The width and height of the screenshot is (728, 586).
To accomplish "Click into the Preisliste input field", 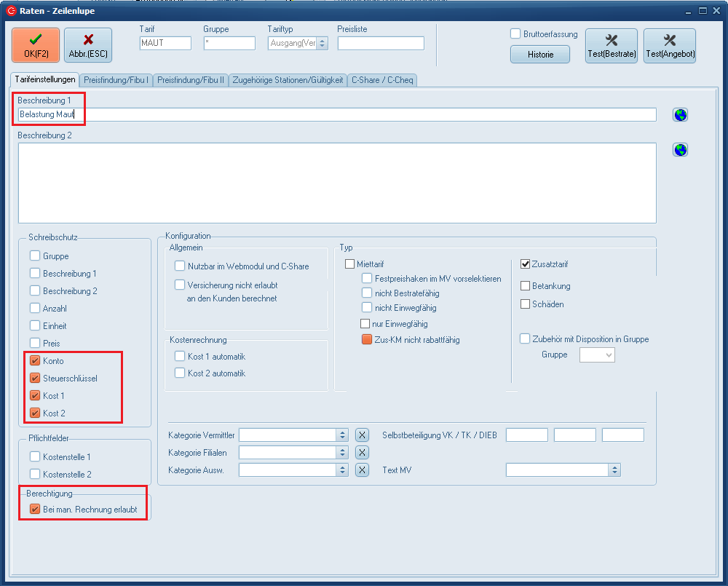I will pyautogui.click(x=381, y=44).
